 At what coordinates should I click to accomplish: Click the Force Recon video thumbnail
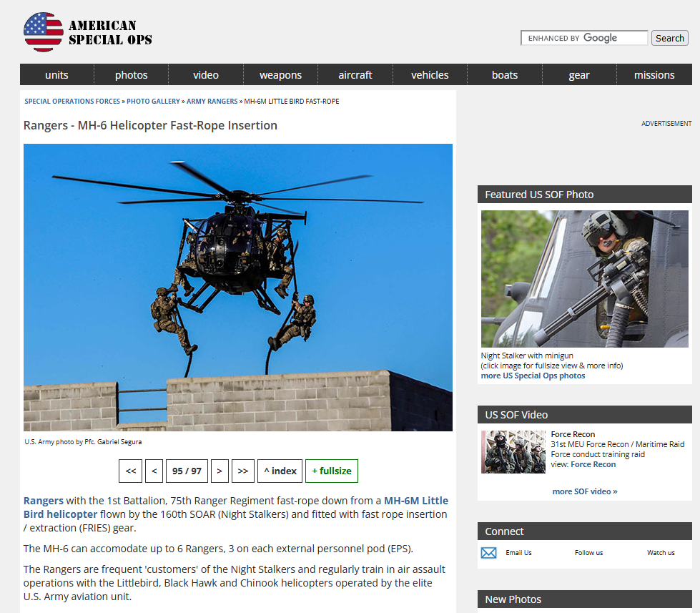(513, 452)
